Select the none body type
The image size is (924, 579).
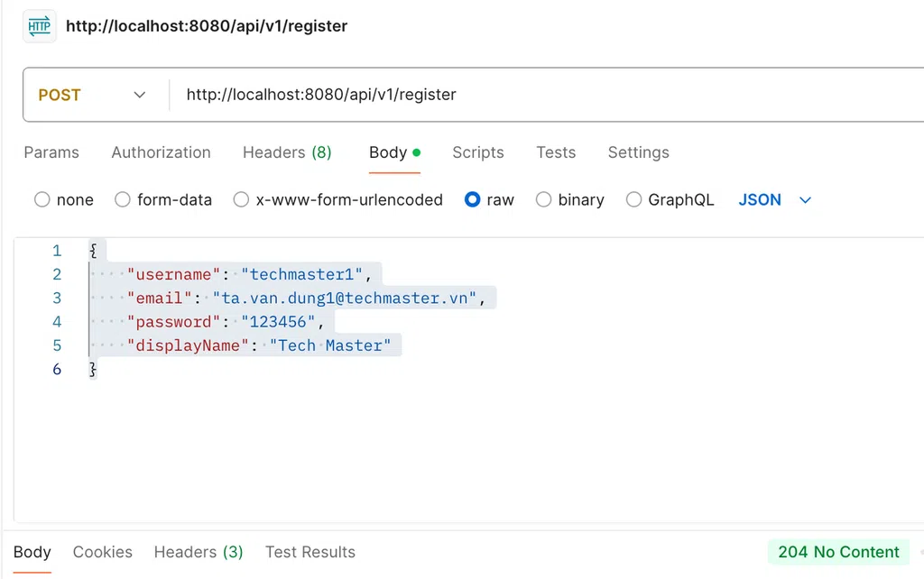[42, 199]
